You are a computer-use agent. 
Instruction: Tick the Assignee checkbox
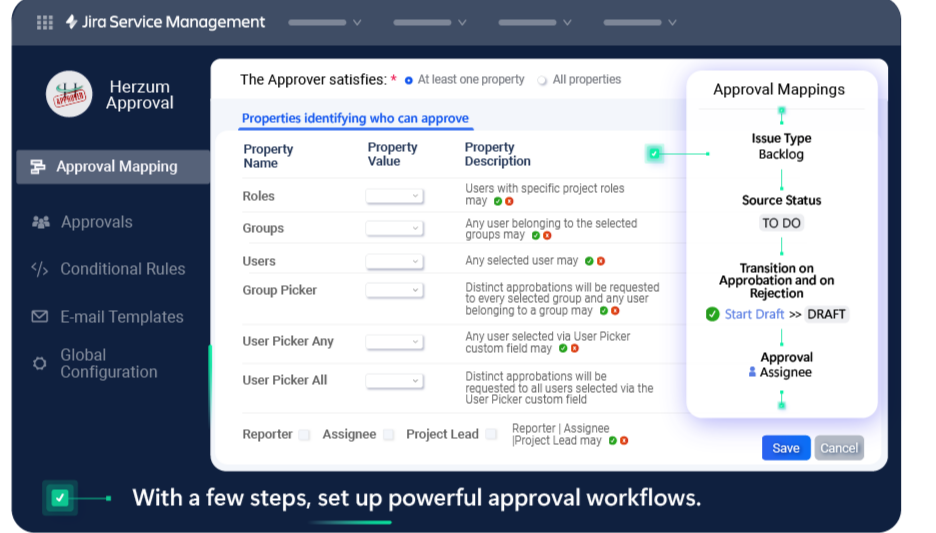point(389,435)
